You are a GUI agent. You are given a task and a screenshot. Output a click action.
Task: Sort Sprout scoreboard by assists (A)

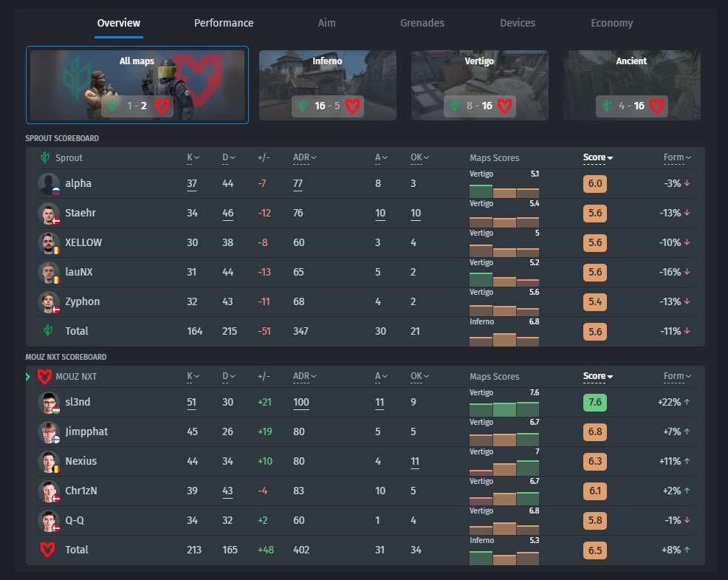(381, 157)
